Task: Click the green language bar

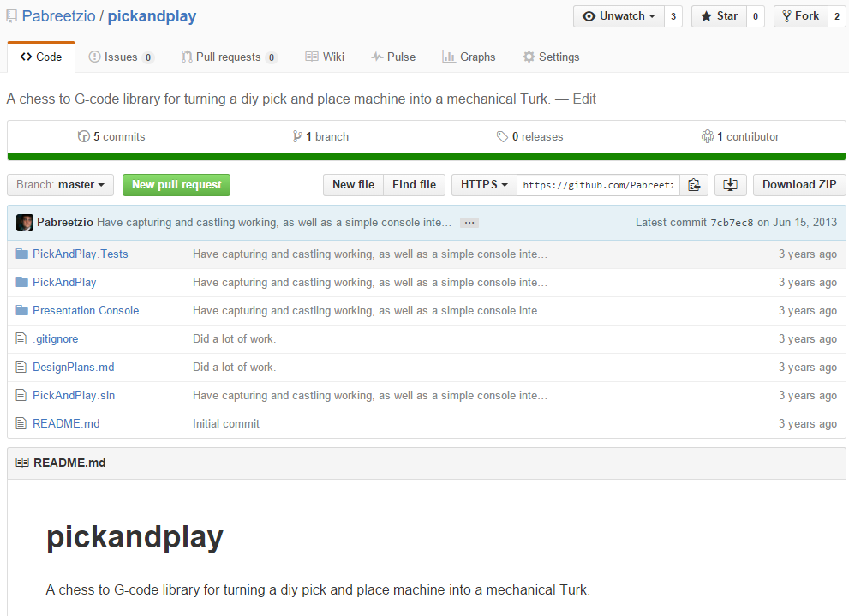Action: pyautogui.click(x=427, y=157)
